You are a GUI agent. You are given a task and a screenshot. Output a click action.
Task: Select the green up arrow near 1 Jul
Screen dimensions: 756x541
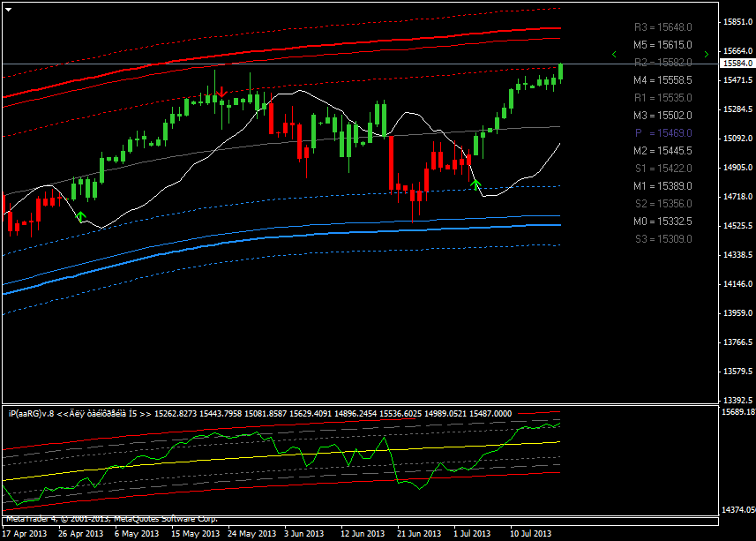pos(475,184)
